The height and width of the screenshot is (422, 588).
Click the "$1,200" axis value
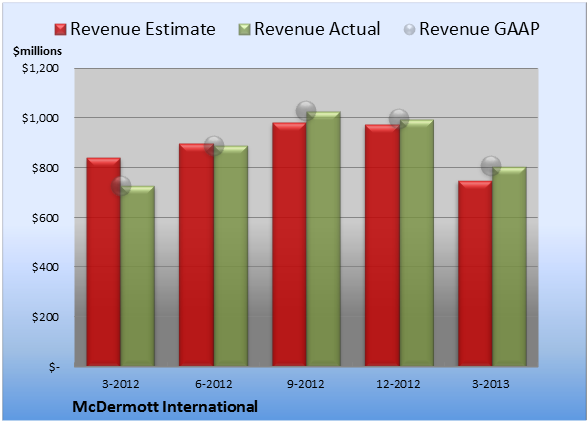click(x=40, y=68)
